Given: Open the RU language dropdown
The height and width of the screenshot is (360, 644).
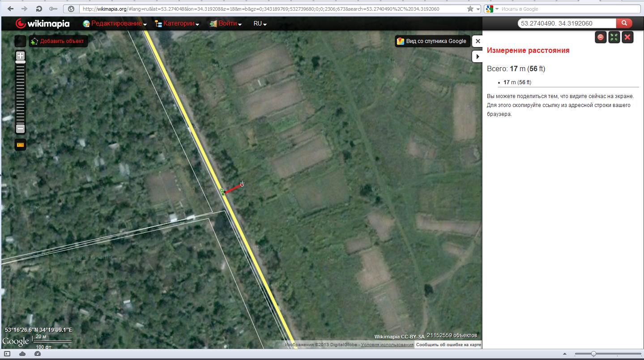Looking at the screenshot, I should 260,24.
